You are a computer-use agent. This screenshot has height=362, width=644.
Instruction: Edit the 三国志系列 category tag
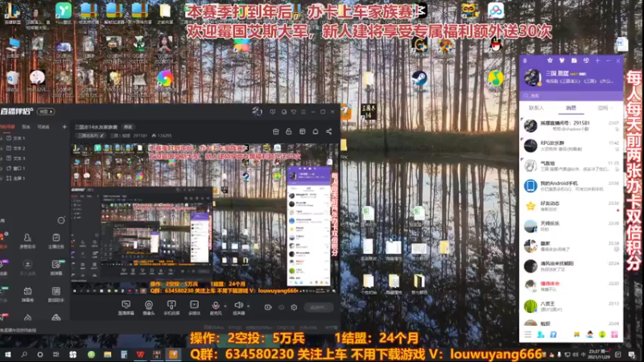(90, 135)
